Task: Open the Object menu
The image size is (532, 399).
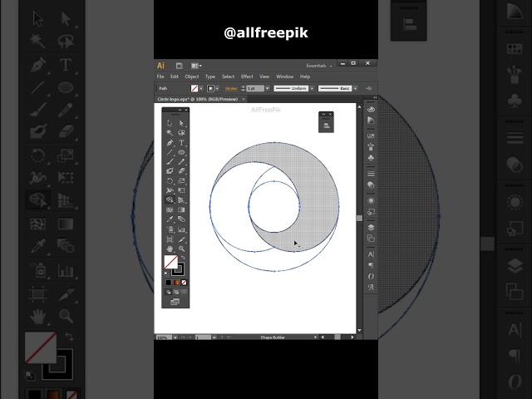Action: pos(192,76)
